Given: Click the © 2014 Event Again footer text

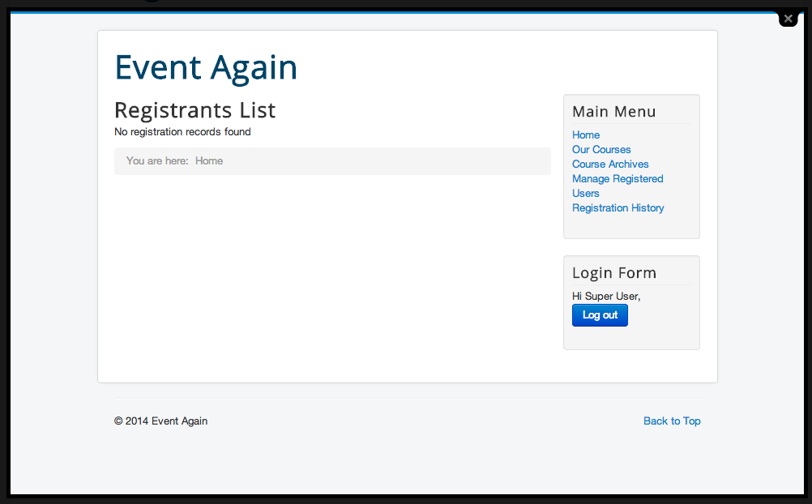Looking at the screenshot, I should point(160,421).
